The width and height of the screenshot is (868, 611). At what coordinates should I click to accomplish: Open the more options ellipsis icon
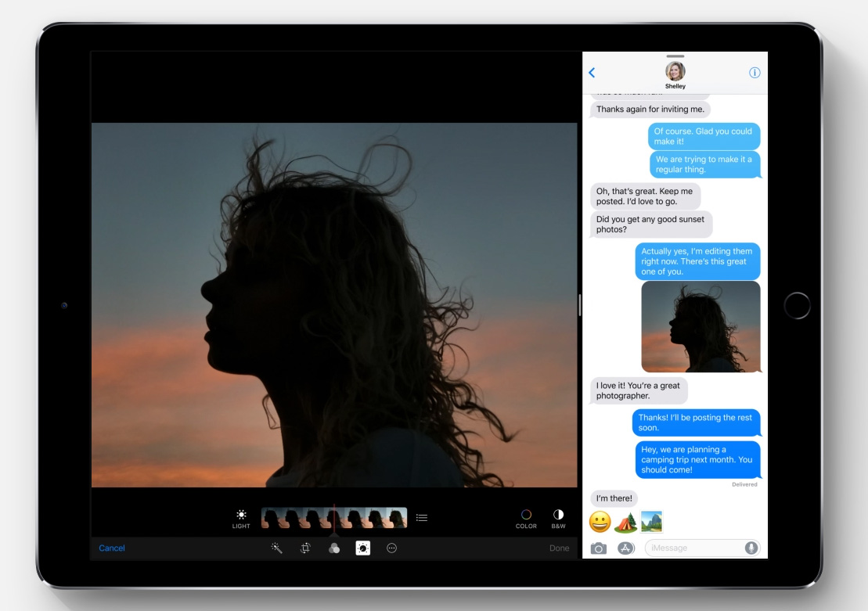point(391,548)
